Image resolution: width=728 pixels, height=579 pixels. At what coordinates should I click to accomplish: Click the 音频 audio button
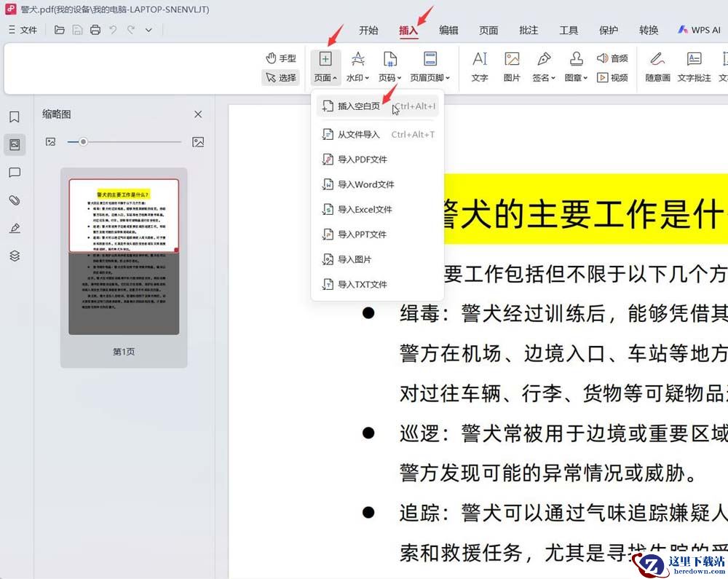(x=612, y=58)
